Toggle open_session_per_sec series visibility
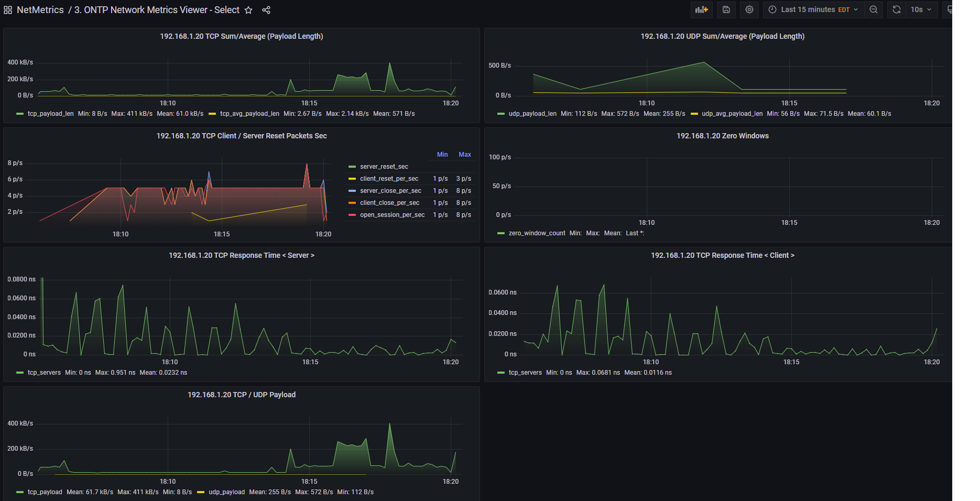The width and height of the screenshot is (980, 501). [392, 215]
